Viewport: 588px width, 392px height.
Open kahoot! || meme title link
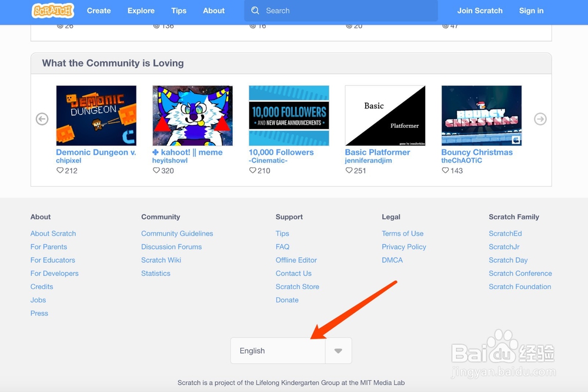[188, 152]
